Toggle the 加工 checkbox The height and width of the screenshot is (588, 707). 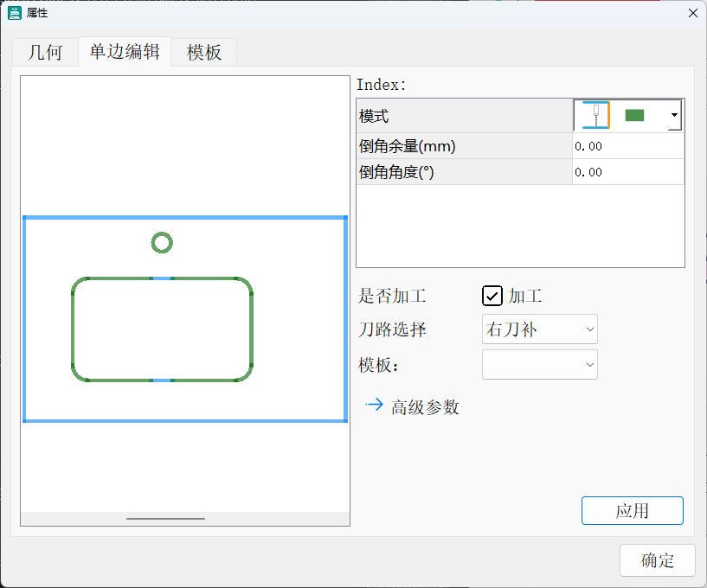pos(492,297)
